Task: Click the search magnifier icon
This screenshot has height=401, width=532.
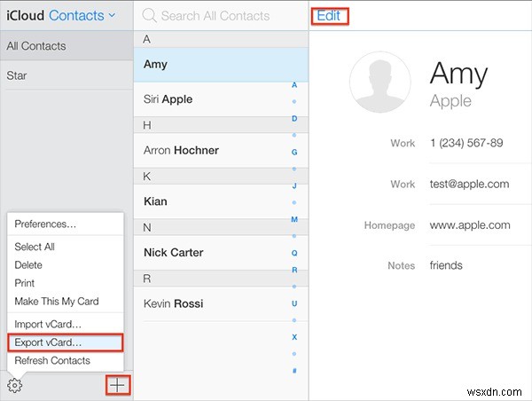Action: click(x=149, y=16)
